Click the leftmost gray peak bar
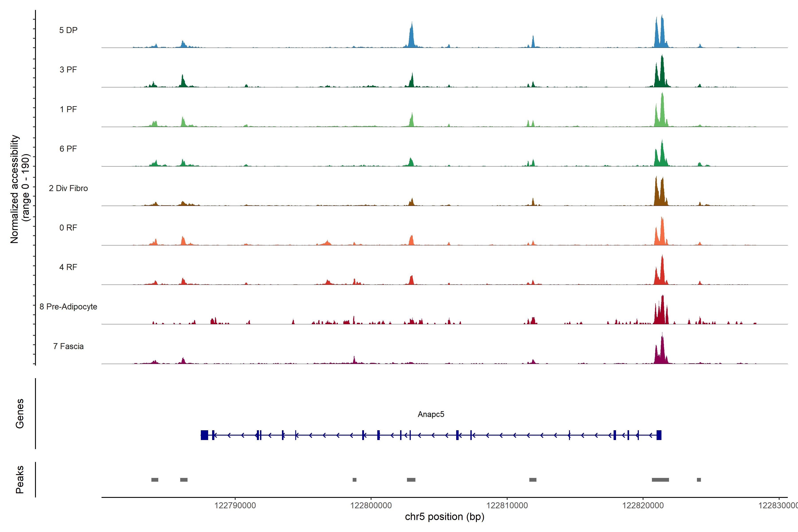This screenshot has width=798, height=532. pos(155,480)
